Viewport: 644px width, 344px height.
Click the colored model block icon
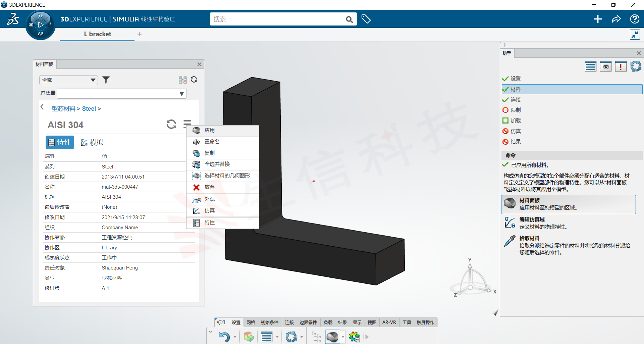tap(249, 337)
